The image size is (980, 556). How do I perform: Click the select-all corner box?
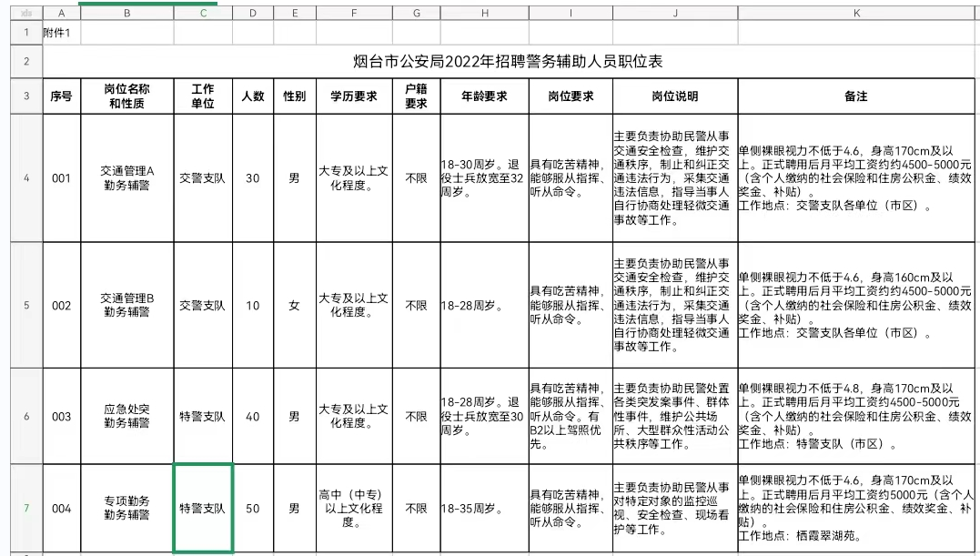26,13
